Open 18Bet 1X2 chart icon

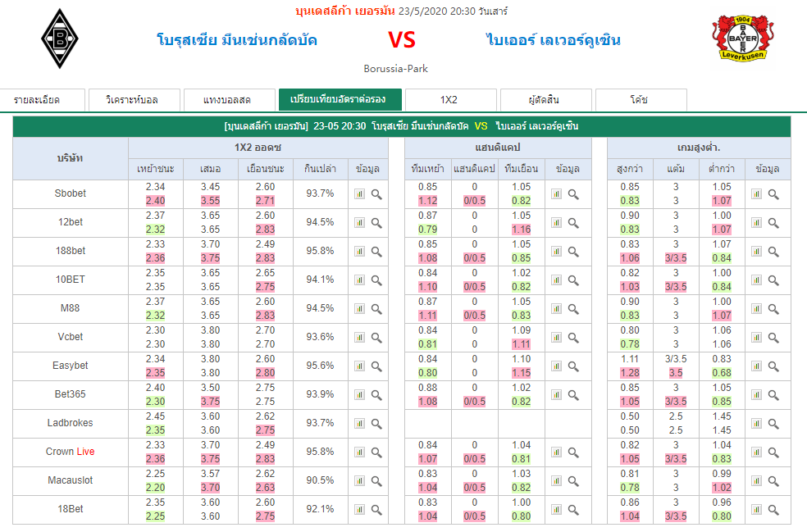(x=359, y=510)
